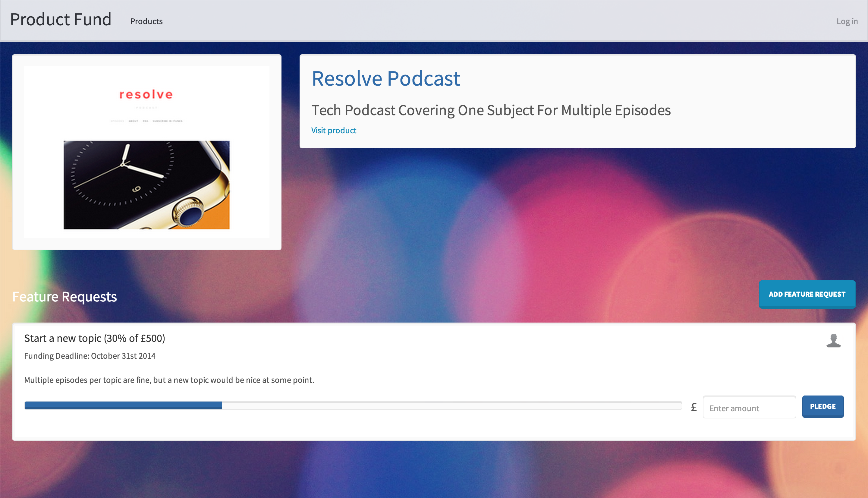Click the Multiple episodes per topic description
The image size is (868, 498).
(169, 380)
